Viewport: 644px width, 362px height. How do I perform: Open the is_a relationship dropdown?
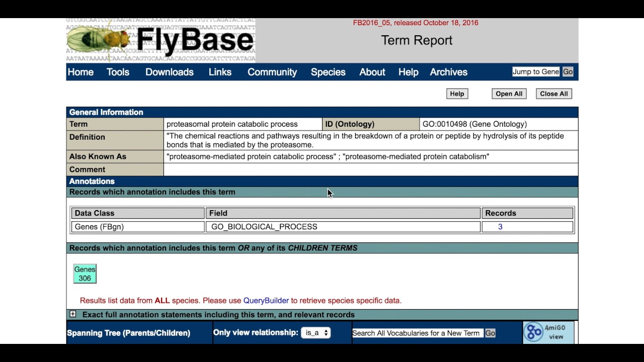point(315,333)
